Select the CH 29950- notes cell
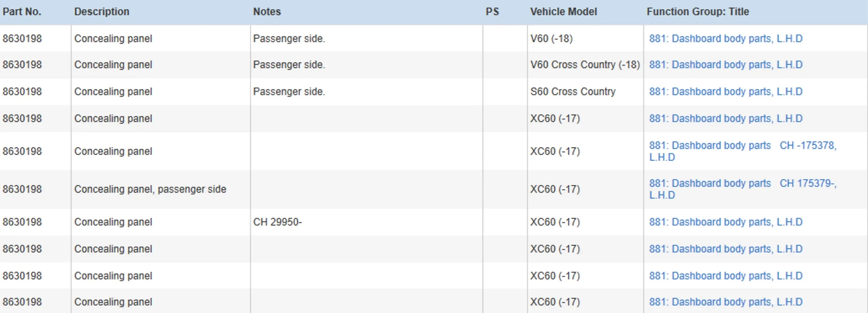 click(277, 222)
